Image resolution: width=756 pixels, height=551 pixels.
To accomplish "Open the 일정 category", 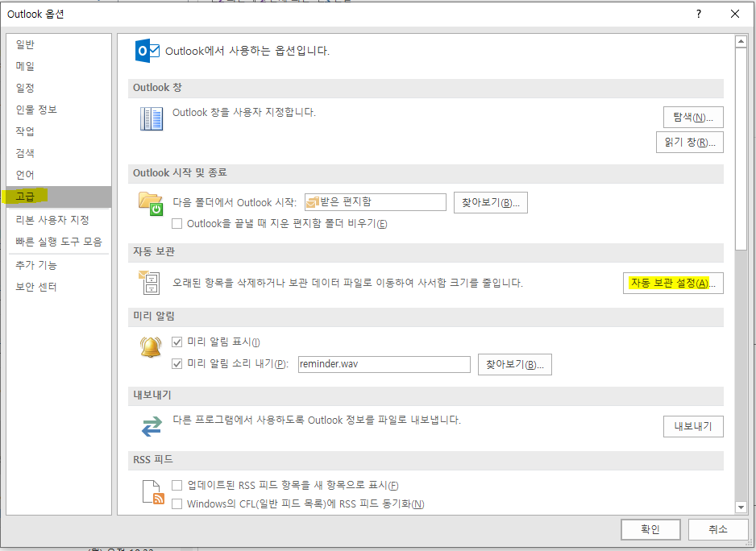I will pyautogui.click(x=59, y=88).
